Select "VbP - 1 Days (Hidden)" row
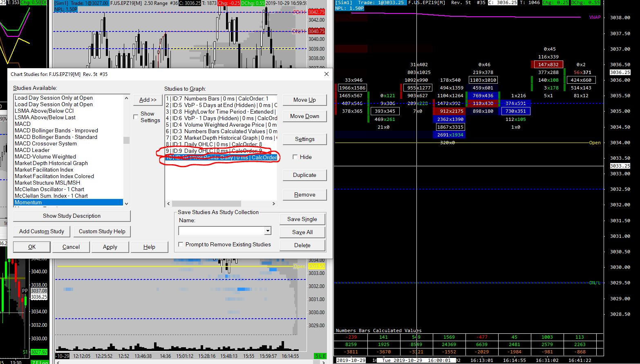 (x=221, y=118)
